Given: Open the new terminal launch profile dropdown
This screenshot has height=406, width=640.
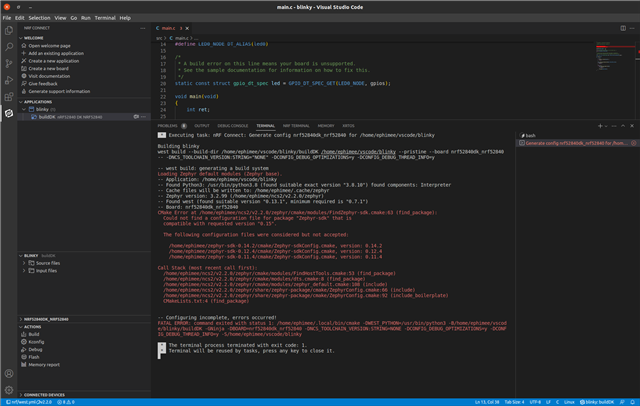Looking at the screenshot, I should tap(606, 126).
